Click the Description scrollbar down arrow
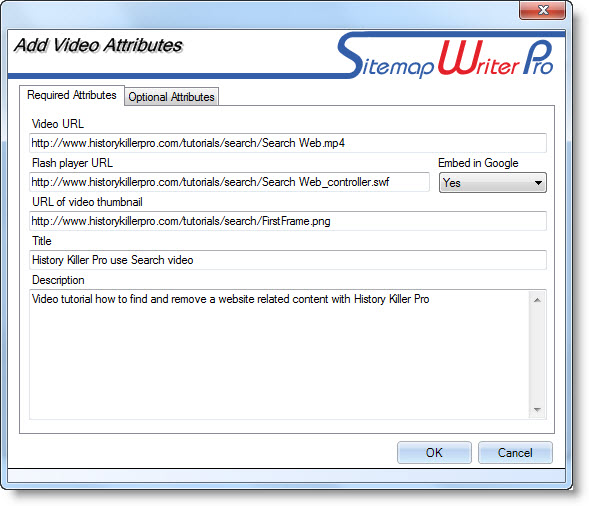 [x=538, y=409]
